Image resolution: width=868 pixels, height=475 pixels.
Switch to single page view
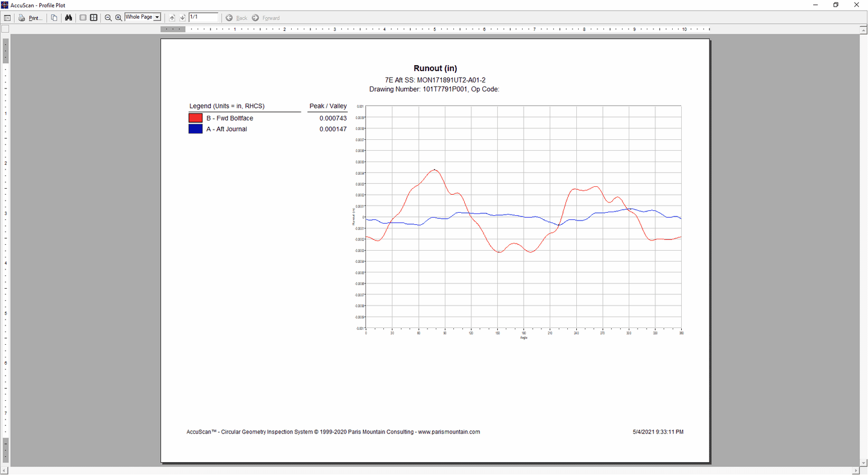(x=83, y=18)
